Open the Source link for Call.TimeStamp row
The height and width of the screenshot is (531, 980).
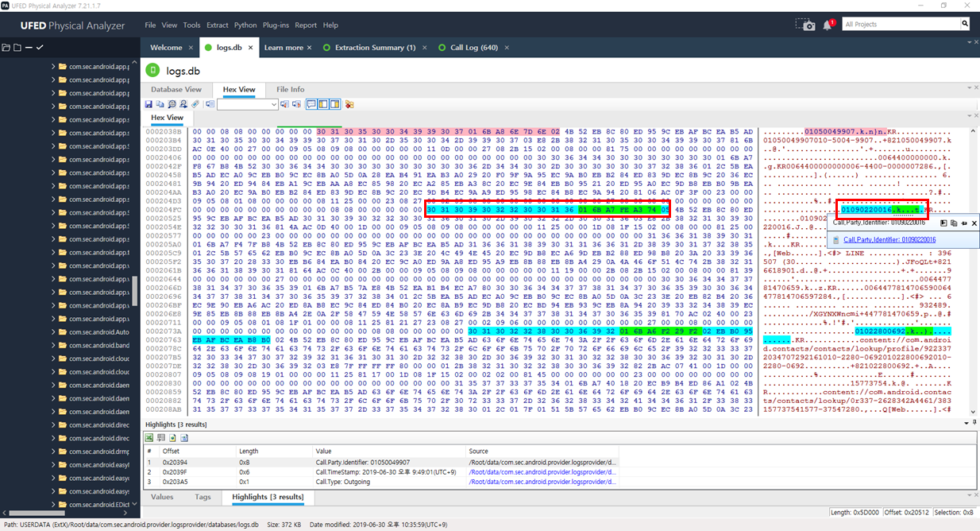pyautogui.click(x=542, y=471)
